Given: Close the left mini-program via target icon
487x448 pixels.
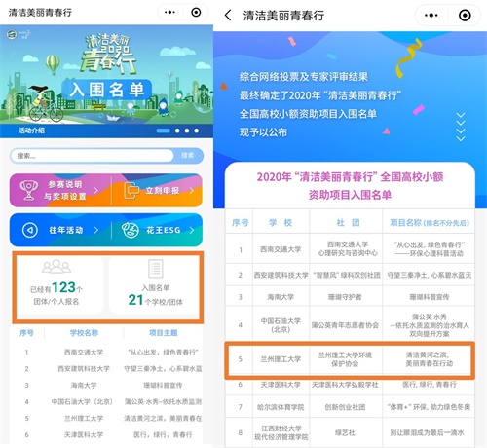Looking at the screenshot, I should 196,13.
